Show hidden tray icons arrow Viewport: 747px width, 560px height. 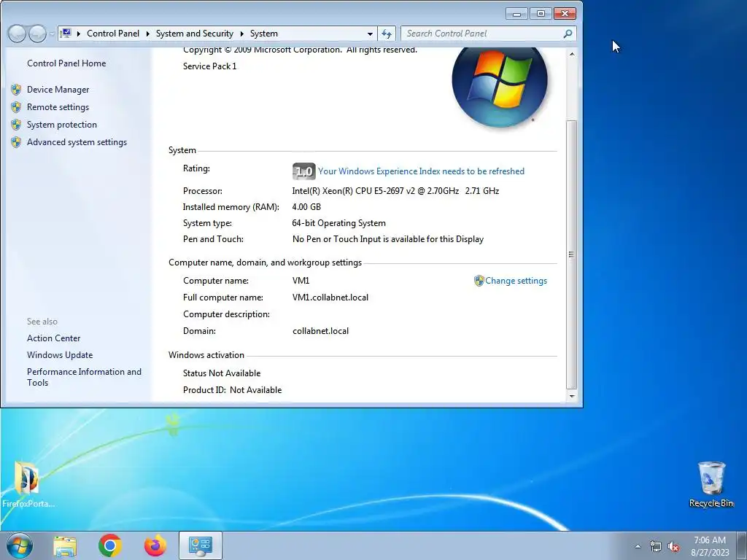point(638,547)
